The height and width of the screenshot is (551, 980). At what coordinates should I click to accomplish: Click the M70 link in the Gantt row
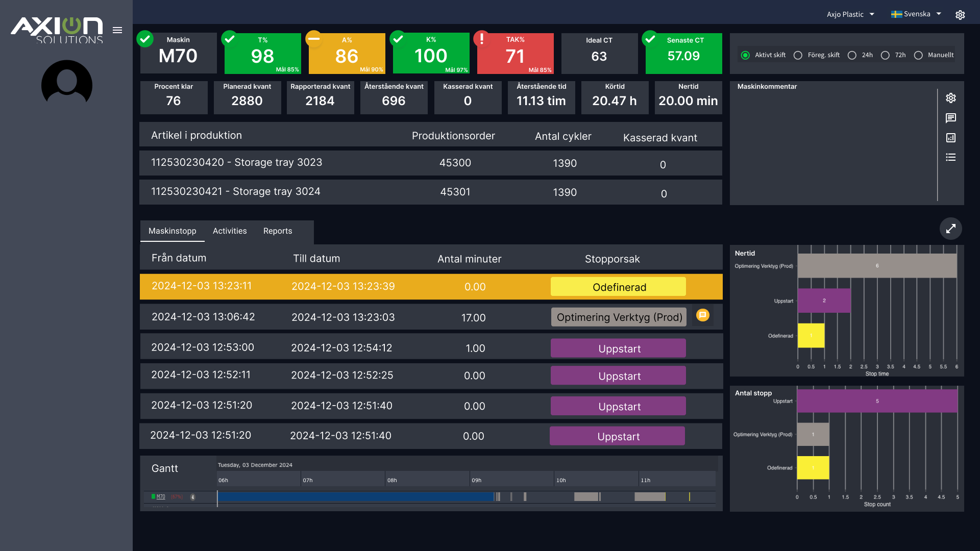click(161, 496)
